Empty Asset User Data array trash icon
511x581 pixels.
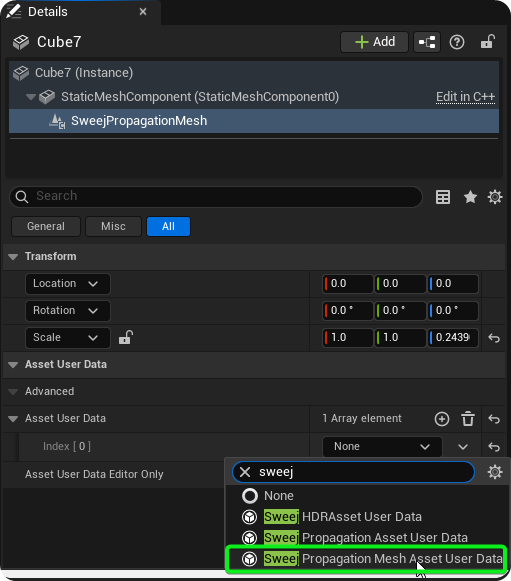pos(468,419)
